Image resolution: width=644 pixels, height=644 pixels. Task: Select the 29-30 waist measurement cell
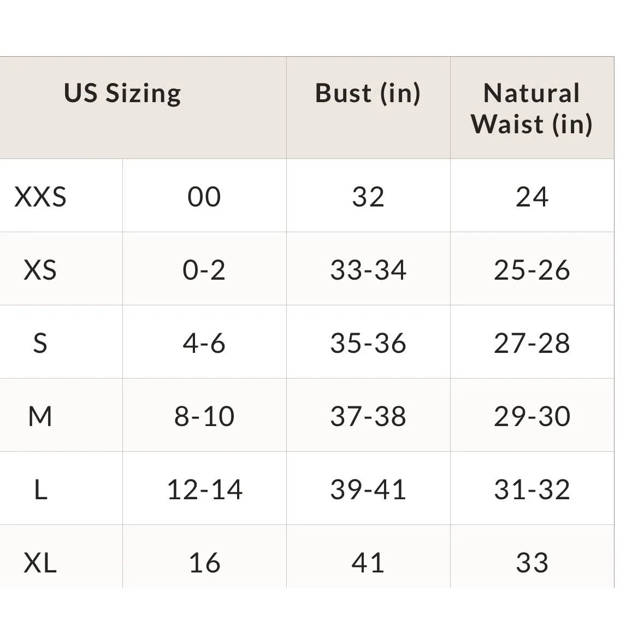click(x=532, y=416)
